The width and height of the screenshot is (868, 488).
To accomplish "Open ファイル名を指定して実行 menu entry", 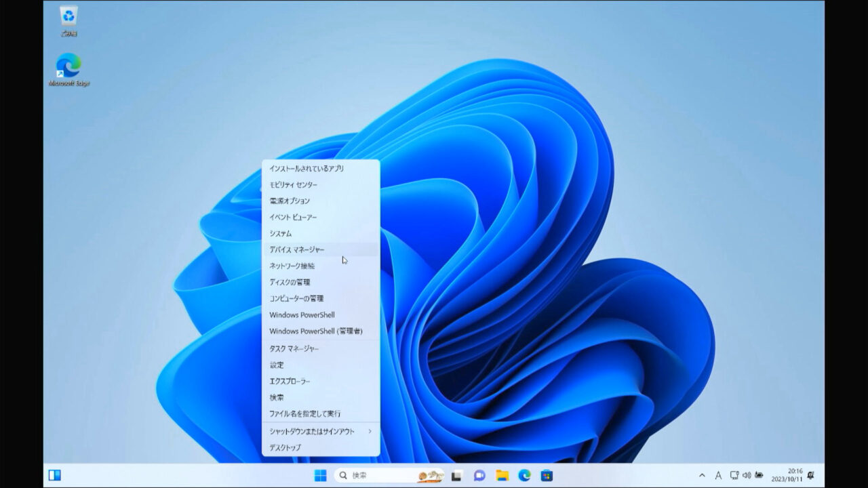I will coord(321,413).
